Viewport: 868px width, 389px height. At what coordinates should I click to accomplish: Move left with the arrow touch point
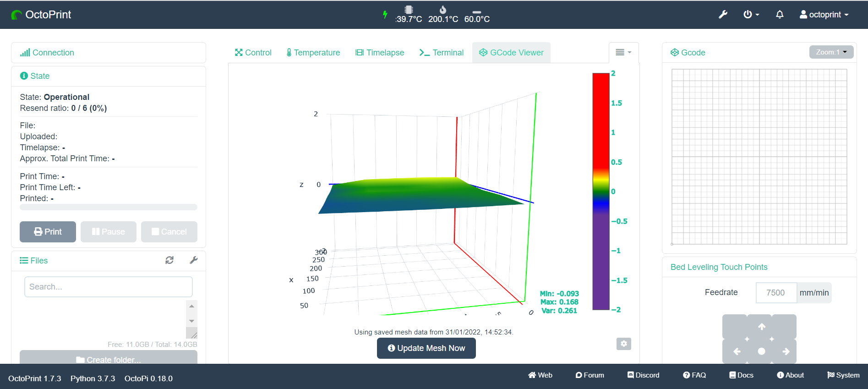[737, 351]
